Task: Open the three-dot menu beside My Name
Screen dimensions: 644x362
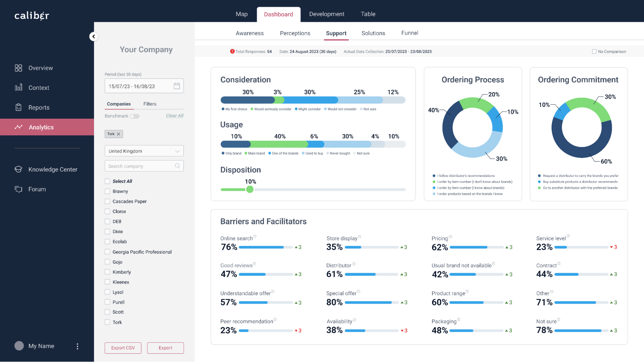Action: click(77, 346)
